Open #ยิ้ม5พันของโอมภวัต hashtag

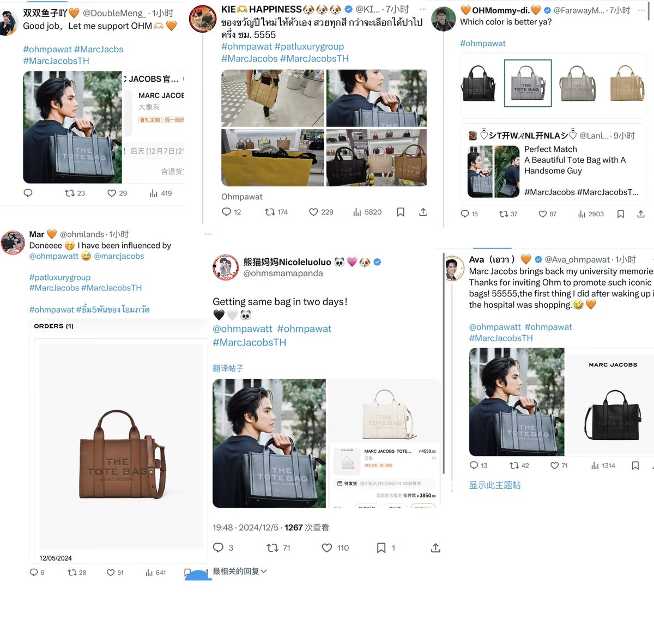point(113,309)
